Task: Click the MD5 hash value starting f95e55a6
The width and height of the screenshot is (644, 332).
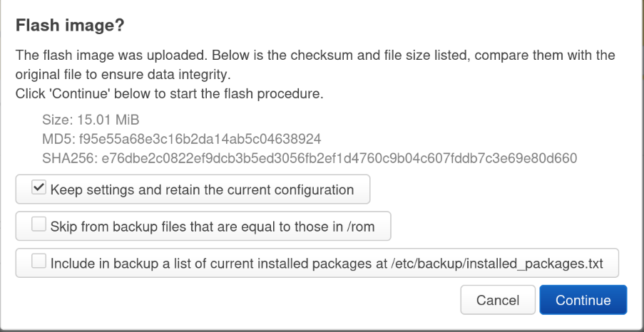Action: pos(200,138)
